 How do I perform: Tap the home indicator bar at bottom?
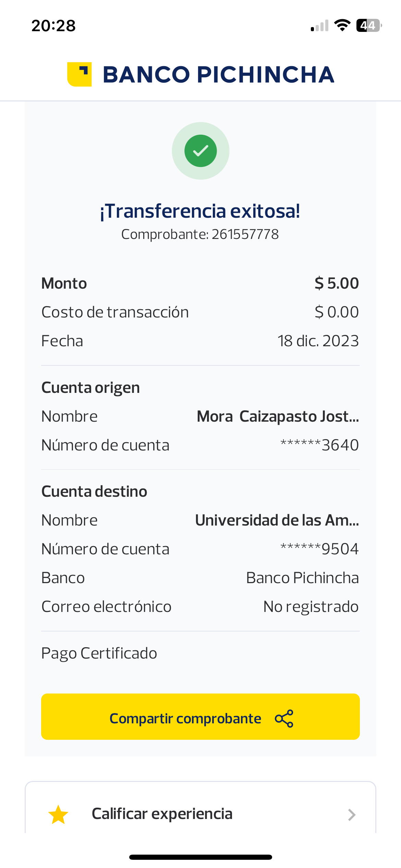(x=200, y=857)
